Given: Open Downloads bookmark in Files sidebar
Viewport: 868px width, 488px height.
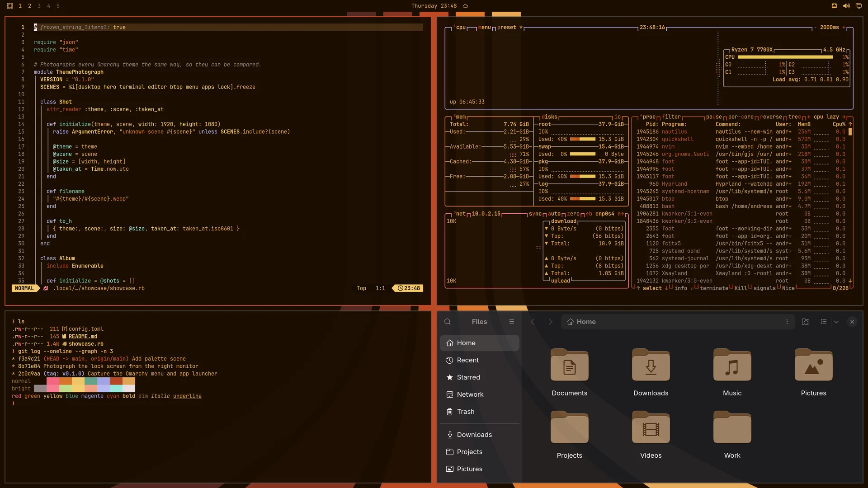Looking at the screenshot, I should pyautogui.click(x=480, y=435).
